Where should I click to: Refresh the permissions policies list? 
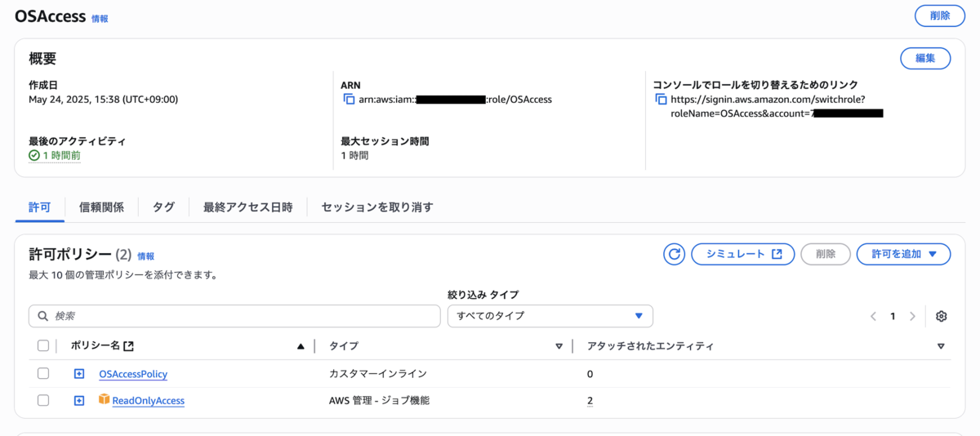pos(675,254)
